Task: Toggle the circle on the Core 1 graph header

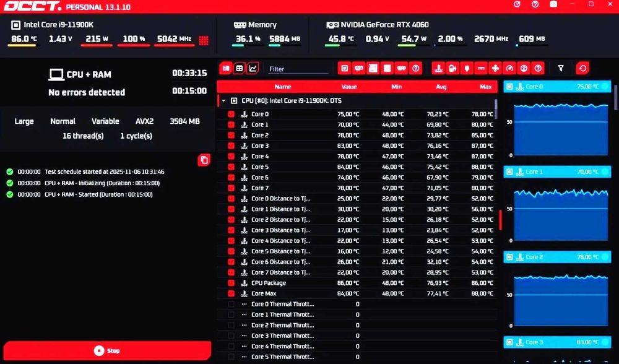Action: (x=605, y=171)
